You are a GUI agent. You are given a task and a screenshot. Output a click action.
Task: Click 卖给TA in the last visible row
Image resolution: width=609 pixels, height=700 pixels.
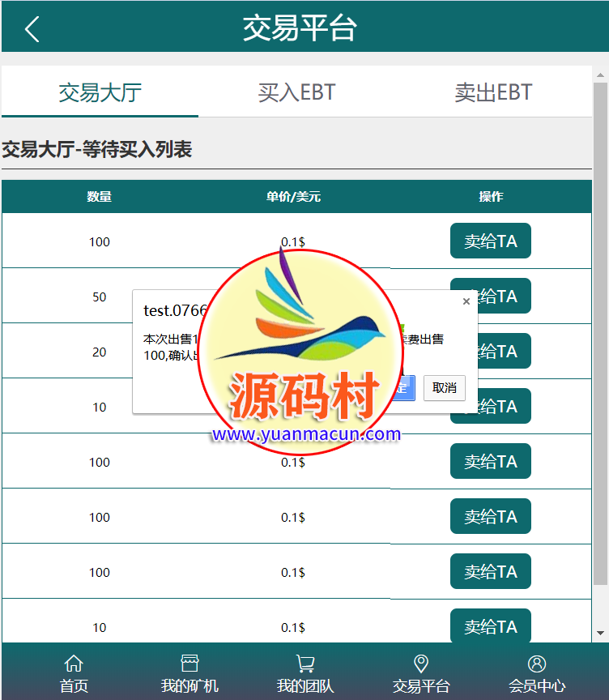(x=490, y=626)
